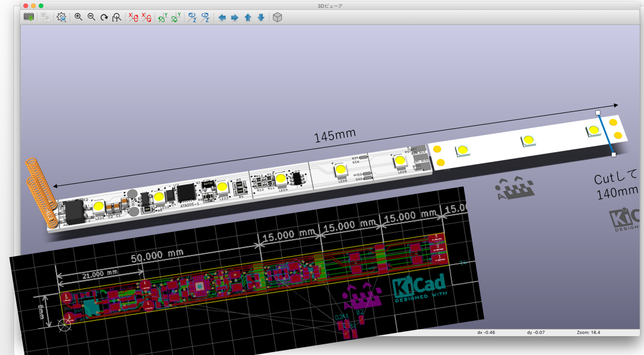The height and width of the screenshot is (355, 644).
Task: Rotate Y clockwise using first green icon
Action: pyautogui.click(x=162, y=18)
